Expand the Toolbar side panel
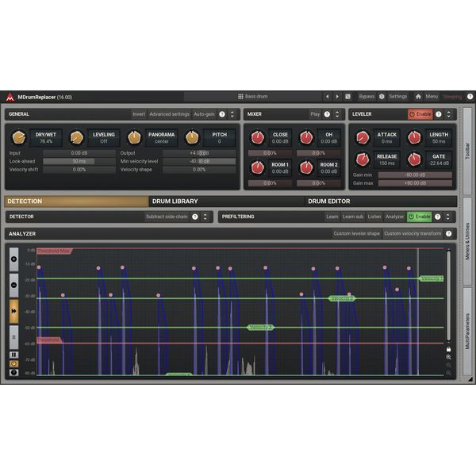Image resolution: width=476 pixels, height=476 pixels. click(467, 151)
